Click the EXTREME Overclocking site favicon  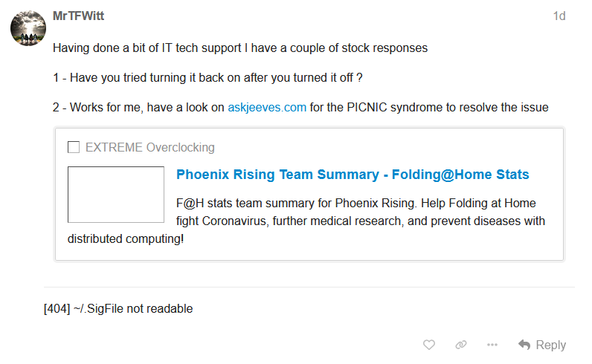click(x=74, y=147)
